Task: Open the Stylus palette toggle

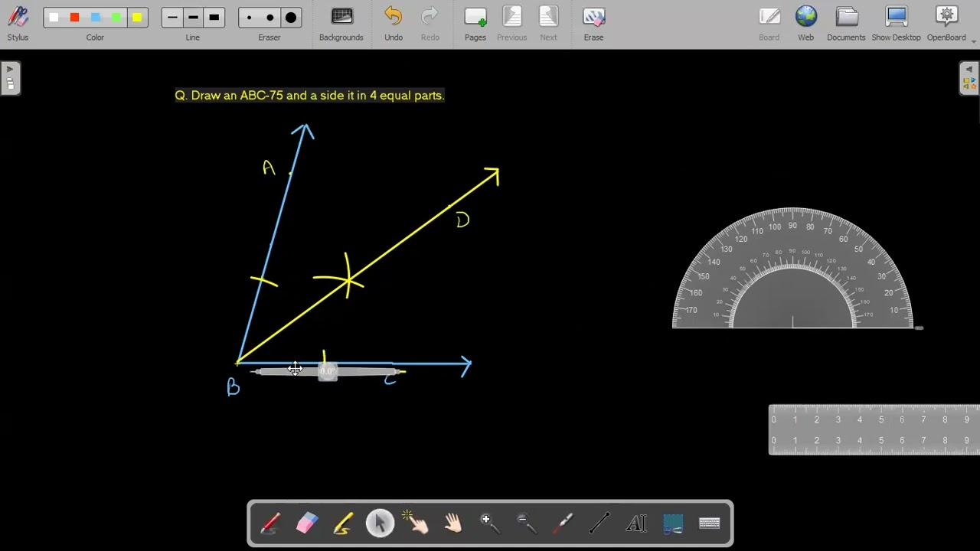Action: [x=18, y=24]
